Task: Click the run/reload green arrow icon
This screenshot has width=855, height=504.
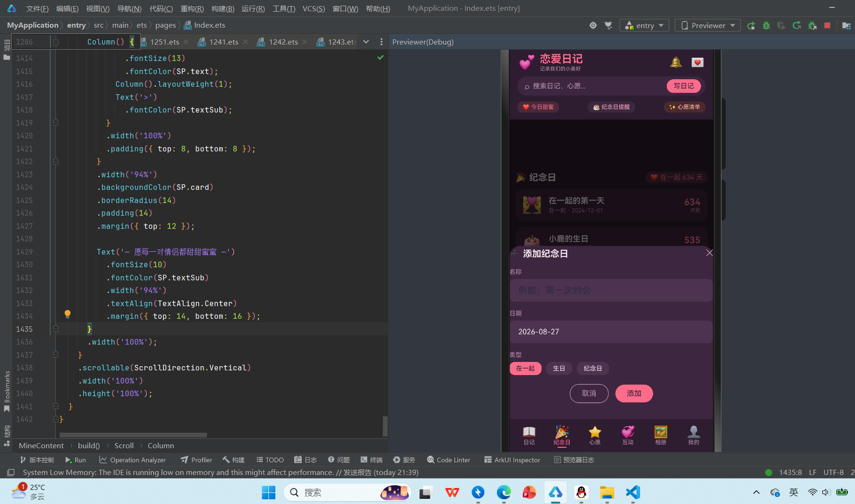Action: pyautogui.click(x=751, y=25)
